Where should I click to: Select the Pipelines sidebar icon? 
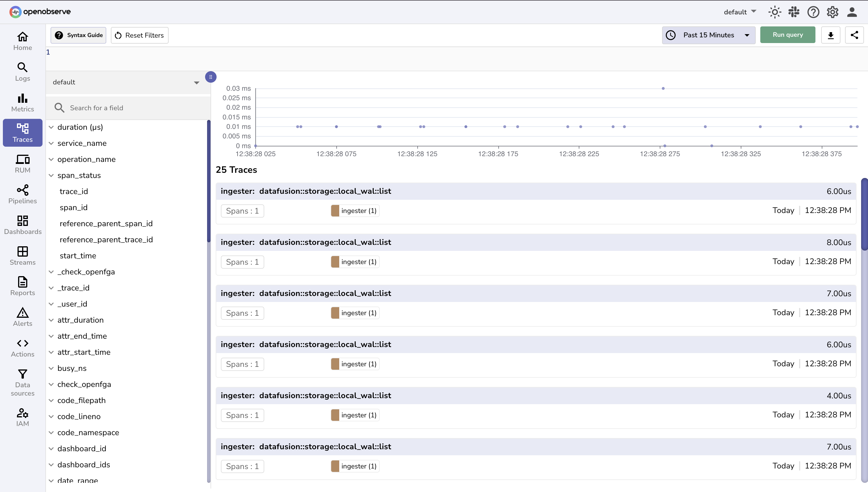(x=22, y=194)
